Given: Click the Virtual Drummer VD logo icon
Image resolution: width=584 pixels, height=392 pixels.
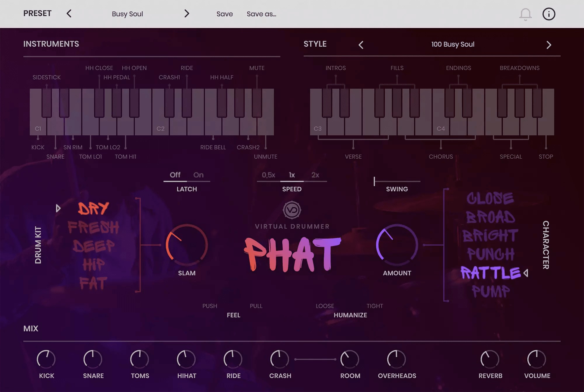Looking at the screenshot, I should (292, 209).
